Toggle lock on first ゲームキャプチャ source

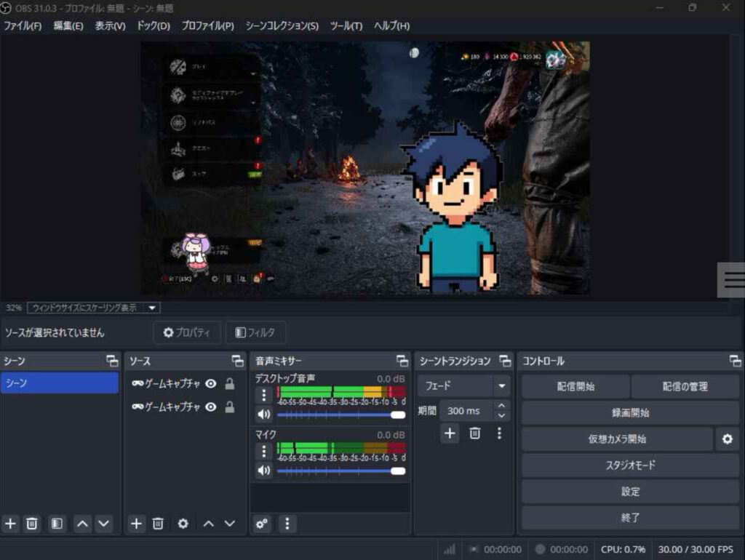click(230, 384)
